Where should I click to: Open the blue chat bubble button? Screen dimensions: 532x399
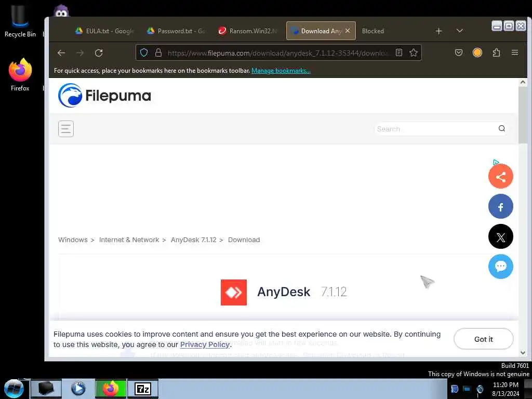point(500,267)
